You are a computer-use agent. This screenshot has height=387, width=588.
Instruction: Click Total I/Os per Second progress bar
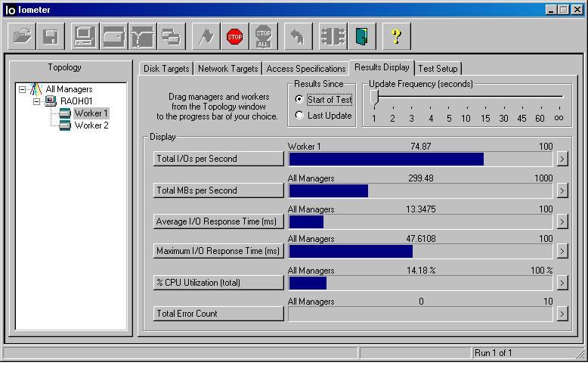(420, 159)
